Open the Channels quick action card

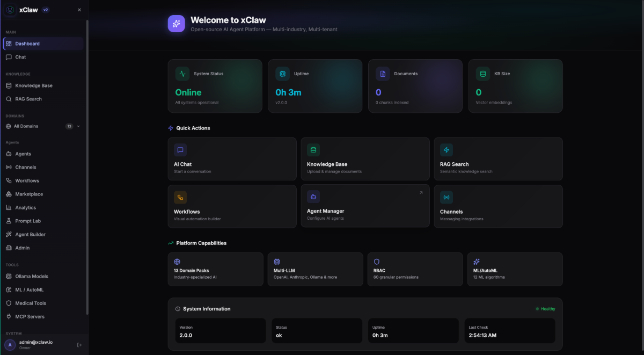[x=498, y=206]
